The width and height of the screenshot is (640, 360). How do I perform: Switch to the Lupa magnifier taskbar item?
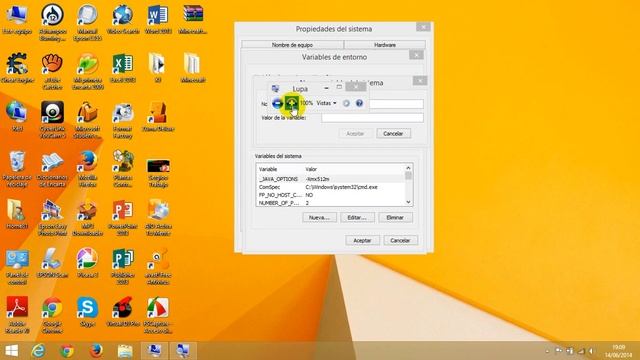coord(183,351)
